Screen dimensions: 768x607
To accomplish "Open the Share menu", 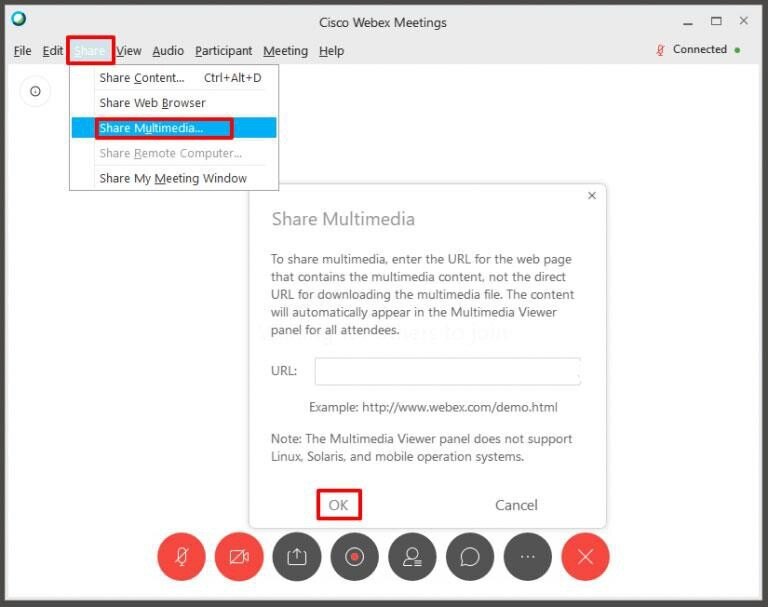I will 90,50.
